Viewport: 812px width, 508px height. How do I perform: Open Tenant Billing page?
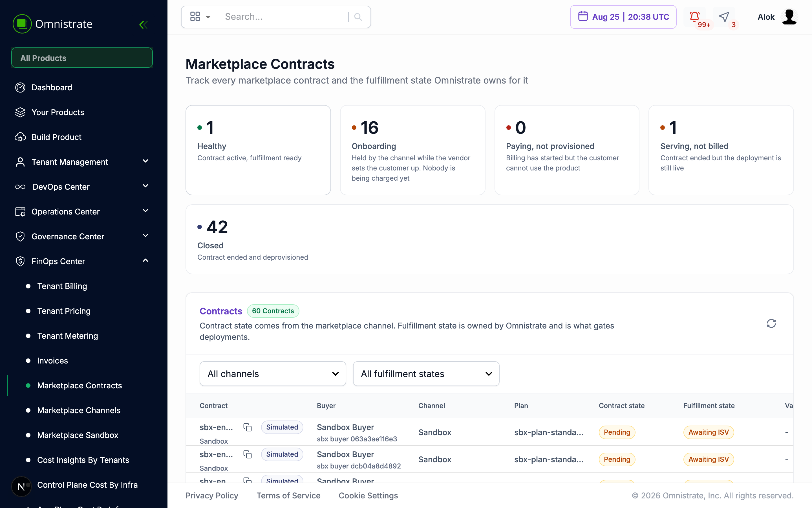62,286
